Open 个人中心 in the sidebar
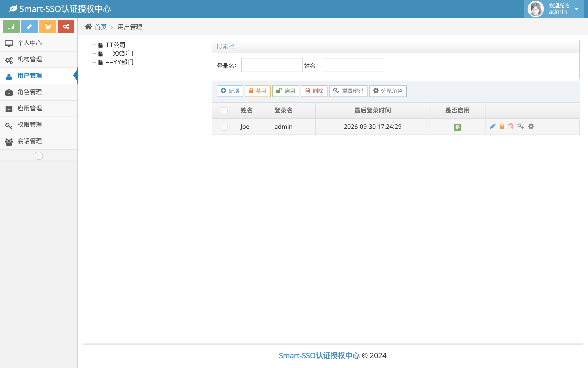The height and width of the screenshot is (368, 588). [39, 43]
